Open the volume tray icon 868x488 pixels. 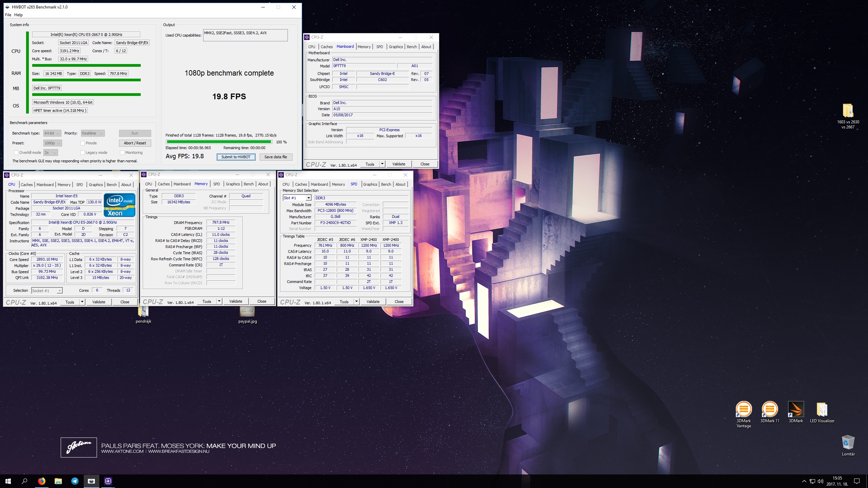point(821,481)
